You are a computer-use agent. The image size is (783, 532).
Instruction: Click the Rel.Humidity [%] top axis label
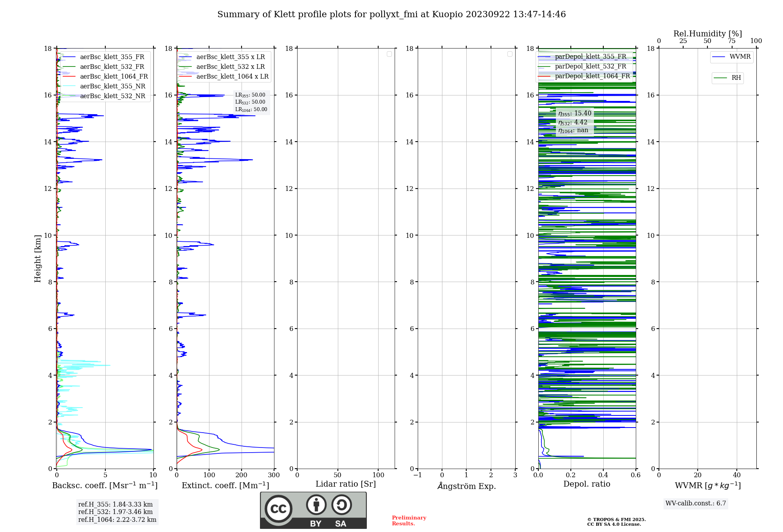click(x=707, y=34)
